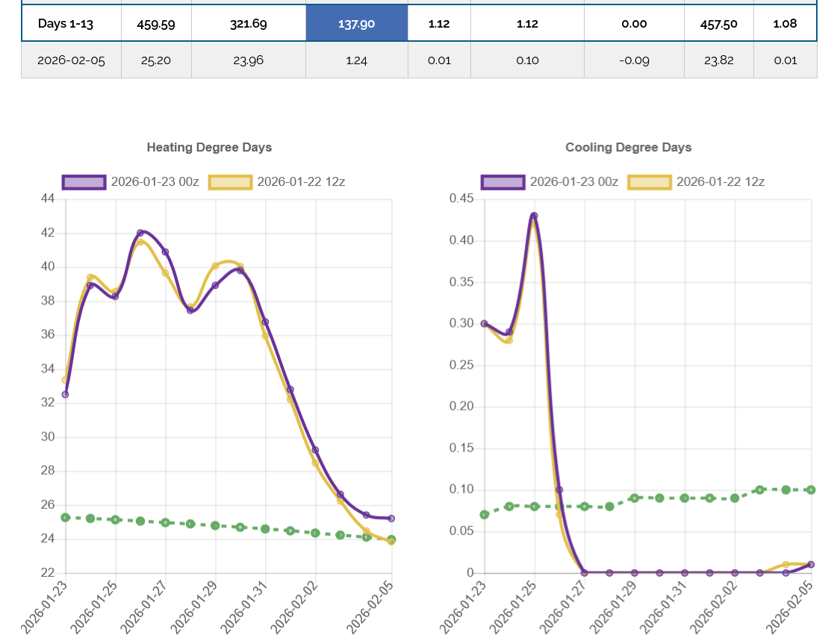This screenshot has height=644, width=837.
Task: Select the -0.09 cell in the table
Action: coord(634,60)
